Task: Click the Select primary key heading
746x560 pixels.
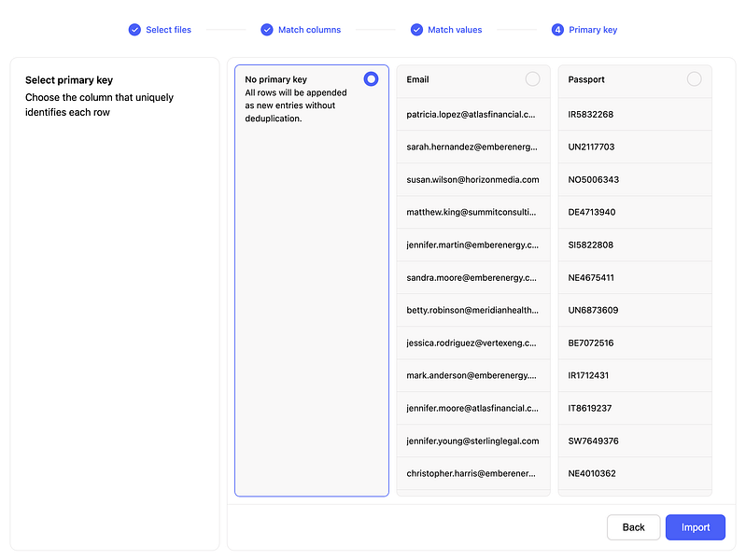Action: pos(69,80)
